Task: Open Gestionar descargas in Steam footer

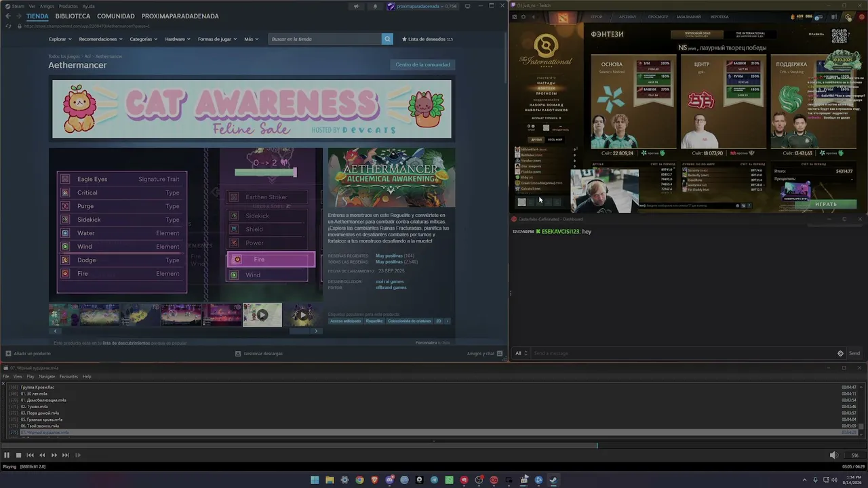Action: pos(258,353)
